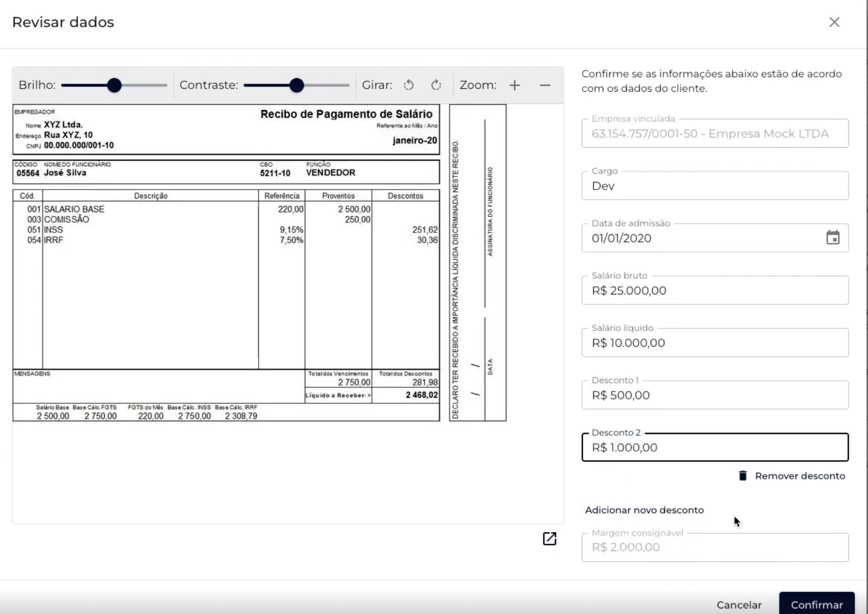
Task: Zoom out with the minus icon
Action: tap(545, 85)
